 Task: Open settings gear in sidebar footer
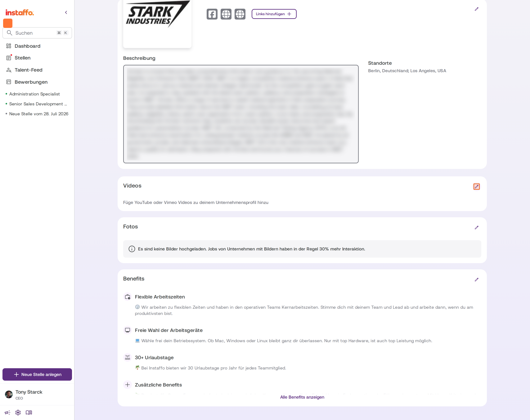coord(18,413)
